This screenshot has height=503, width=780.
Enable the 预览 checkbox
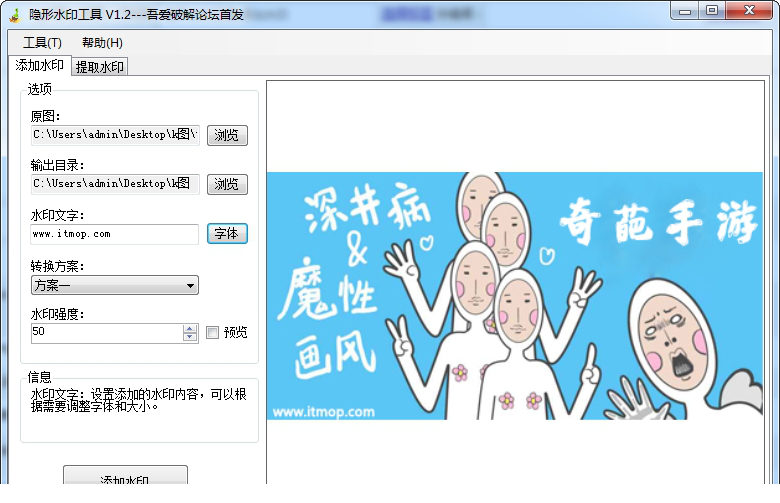pyautogui.click(x=212, y=332)
